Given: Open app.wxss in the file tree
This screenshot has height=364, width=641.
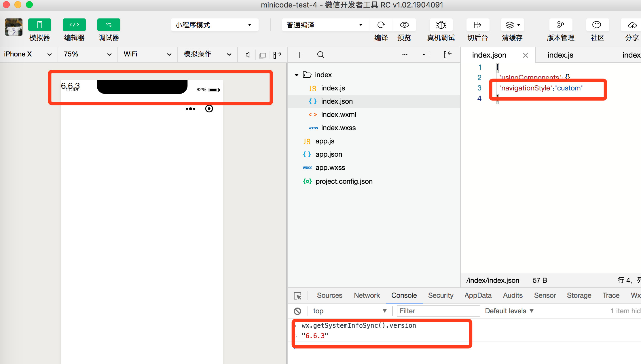Looking at the screenshot, I should click(374, 168).
